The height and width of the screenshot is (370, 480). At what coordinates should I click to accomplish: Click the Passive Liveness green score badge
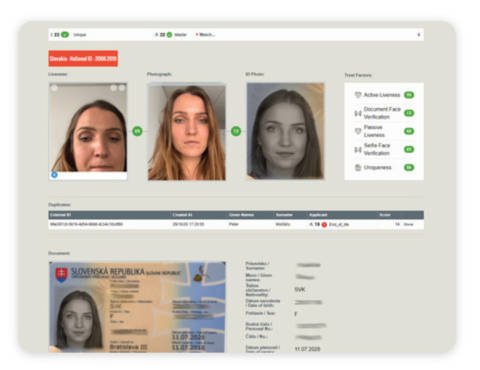pos(409,131)
